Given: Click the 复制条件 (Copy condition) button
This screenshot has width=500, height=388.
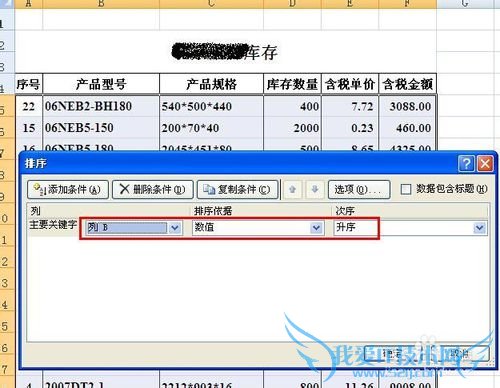Looking at the screenshot, I should tap(237, 190).
